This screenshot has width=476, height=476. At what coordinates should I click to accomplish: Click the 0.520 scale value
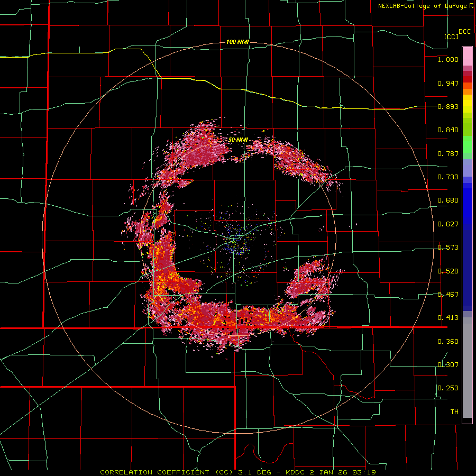coord(448,271)
